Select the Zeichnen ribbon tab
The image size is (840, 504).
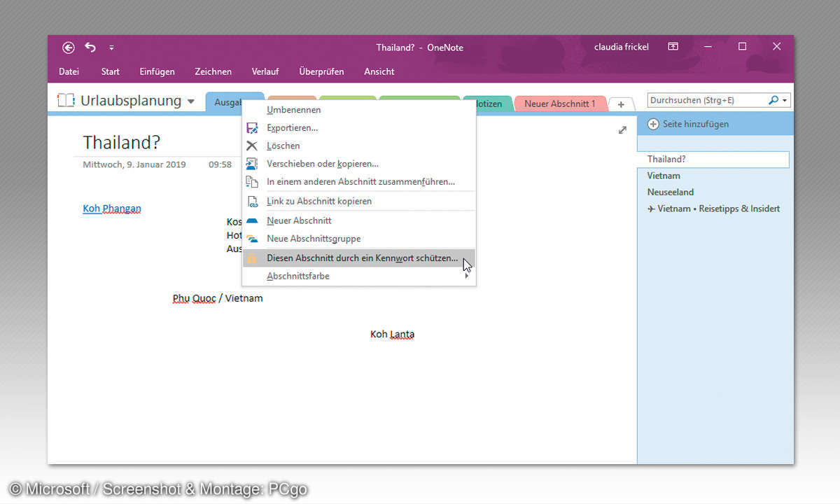213,71
